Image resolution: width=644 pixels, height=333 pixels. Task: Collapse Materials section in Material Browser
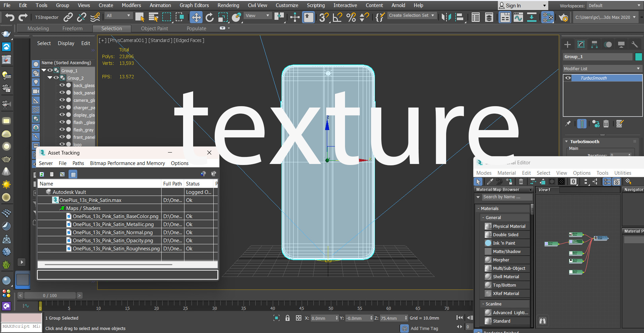point(478,209)
